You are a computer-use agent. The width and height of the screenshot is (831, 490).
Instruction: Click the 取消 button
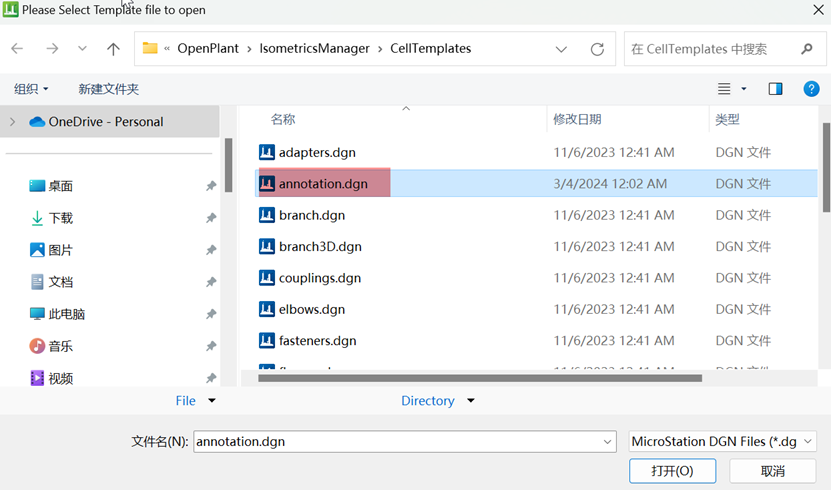point(773,471)
